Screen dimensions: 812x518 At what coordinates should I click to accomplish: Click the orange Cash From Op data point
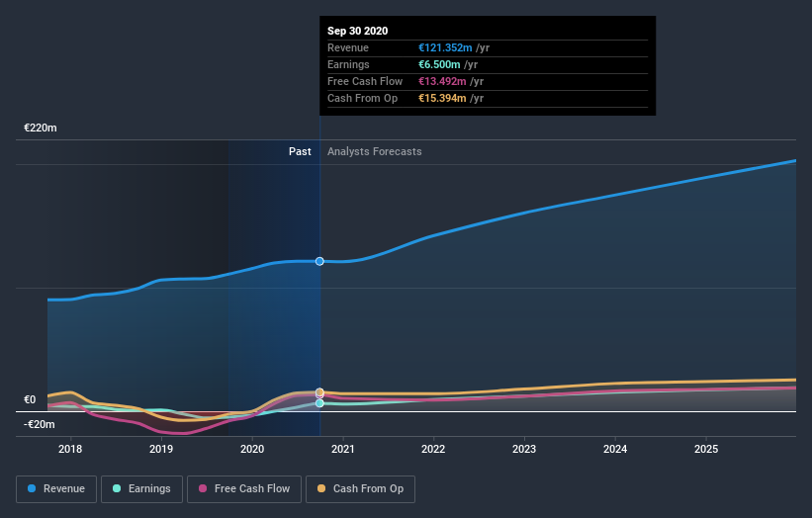319,391
